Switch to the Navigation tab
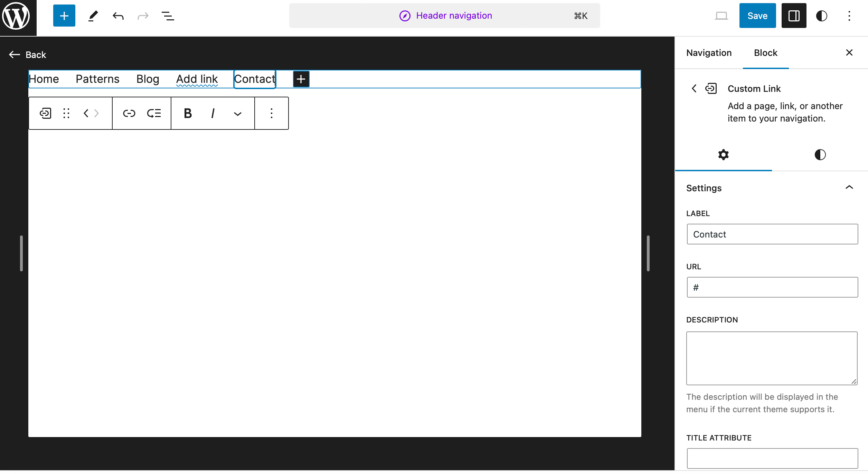The height and width of the screenshot is (474, 868). click(x=709, y=53)
